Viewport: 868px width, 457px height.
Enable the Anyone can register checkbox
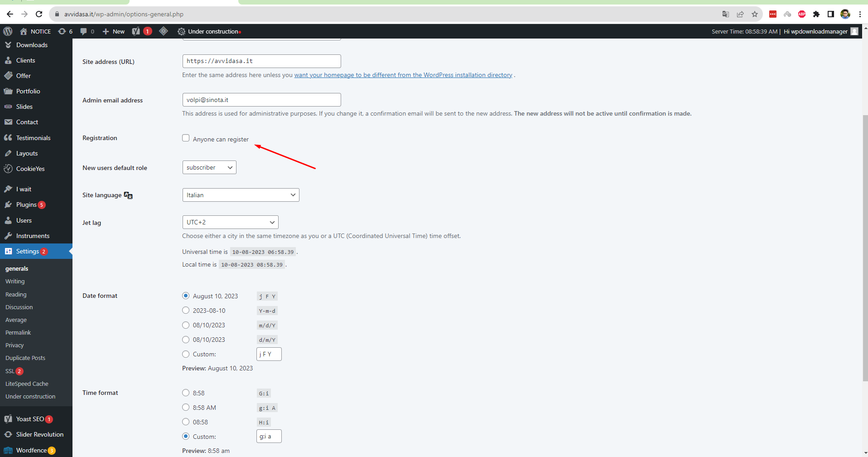pos(186,138)
